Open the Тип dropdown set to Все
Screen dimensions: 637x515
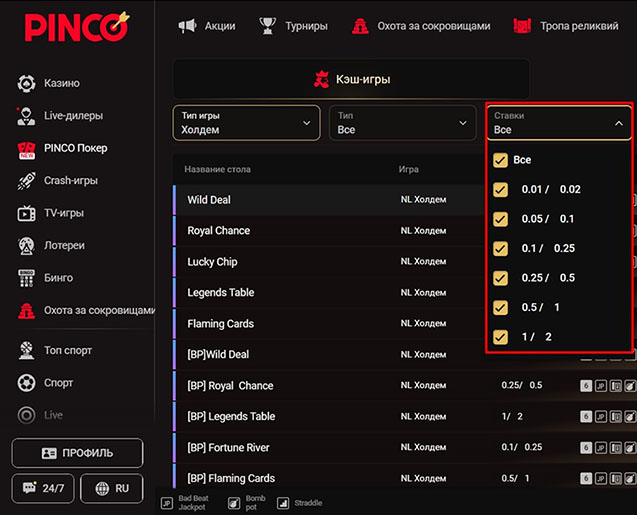coord(403,123)
